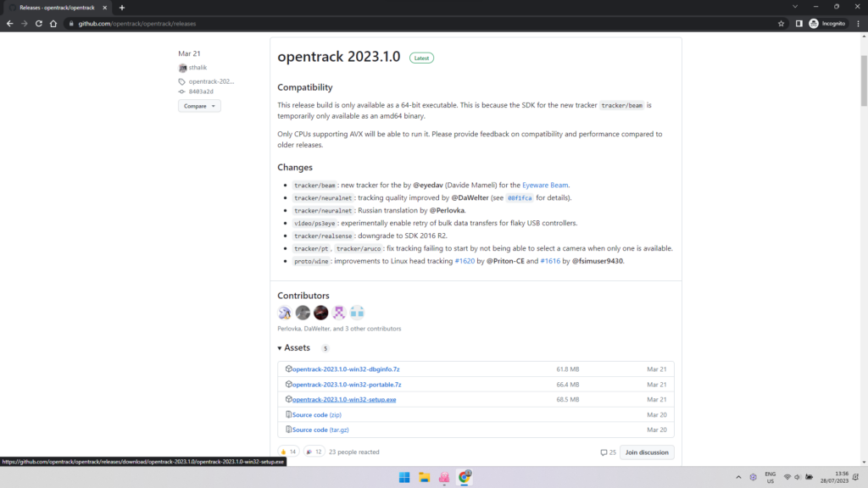Open the Compare dropdown
The height and width of the screenshot is (488, 868).
pos(199,106)
